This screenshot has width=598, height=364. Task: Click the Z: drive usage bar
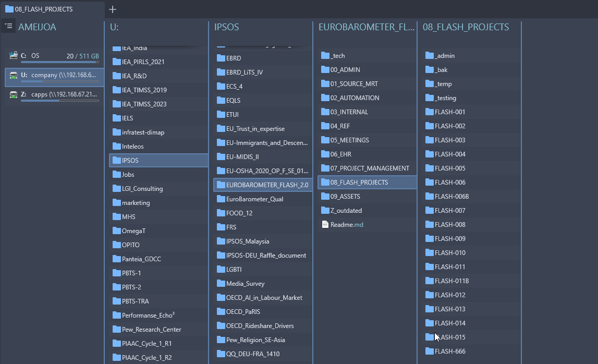point(60,101)
